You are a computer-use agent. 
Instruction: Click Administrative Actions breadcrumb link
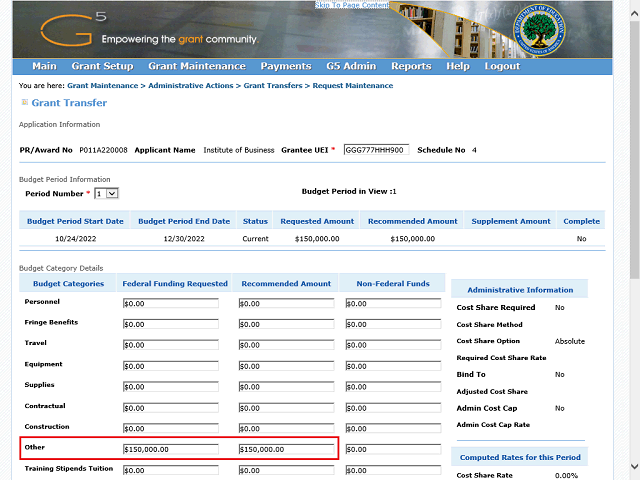click(192, 86)
